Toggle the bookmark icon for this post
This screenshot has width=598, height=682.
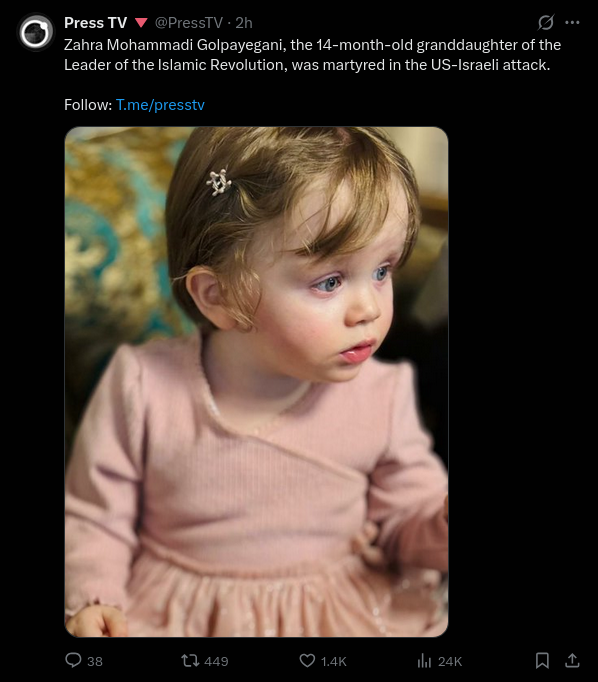coord(542,661)
